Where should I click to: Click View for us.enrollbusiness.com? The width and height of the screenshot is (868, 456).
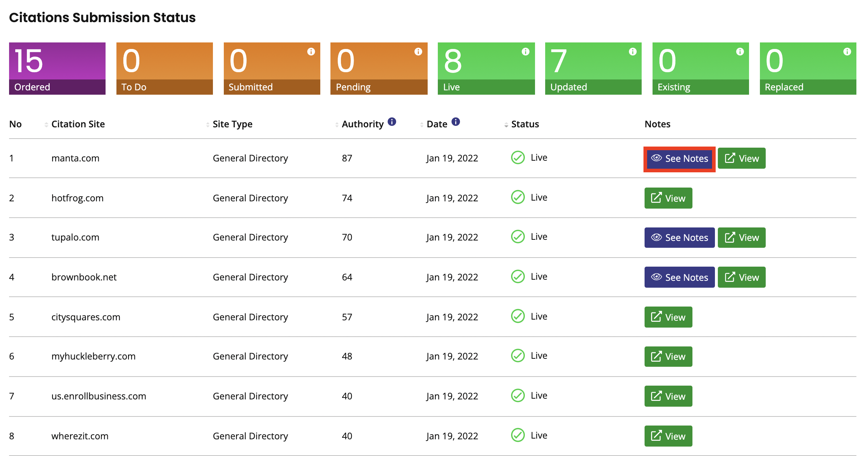pyautogui.click(x=668, y=396)
